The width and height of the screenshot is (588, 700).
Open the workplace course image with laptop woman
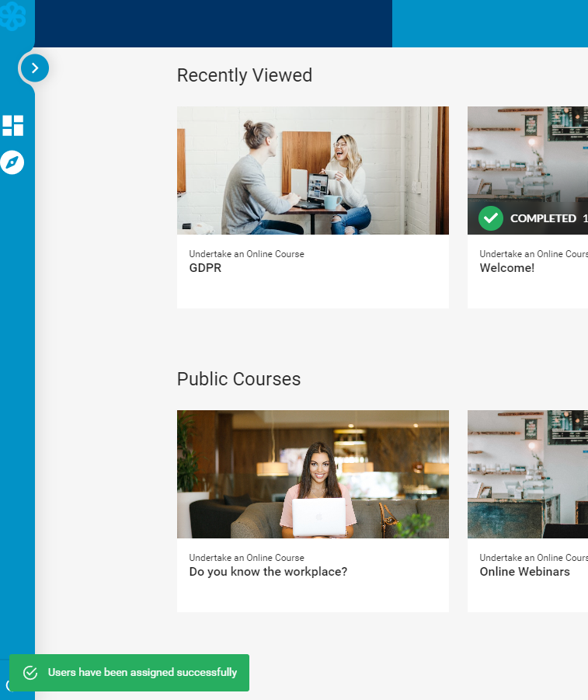coord(312,474)
